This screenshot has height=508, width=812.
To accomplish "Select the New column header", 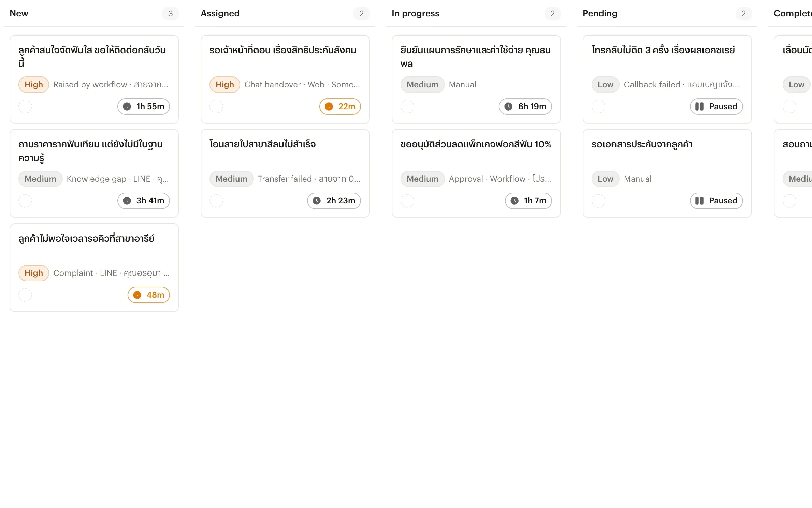I will 19,13.
